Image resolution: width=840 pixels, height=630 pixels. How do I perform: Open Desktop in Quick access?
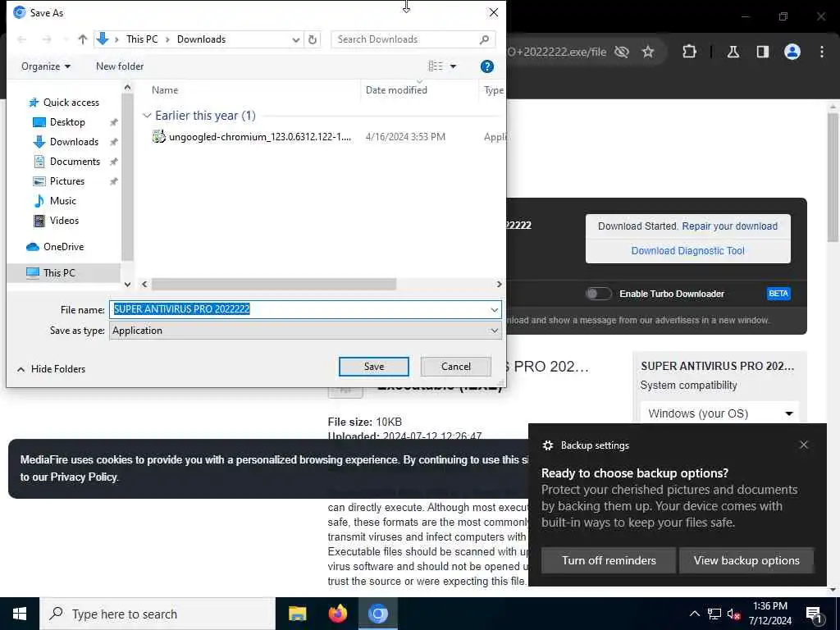point(67,122)
